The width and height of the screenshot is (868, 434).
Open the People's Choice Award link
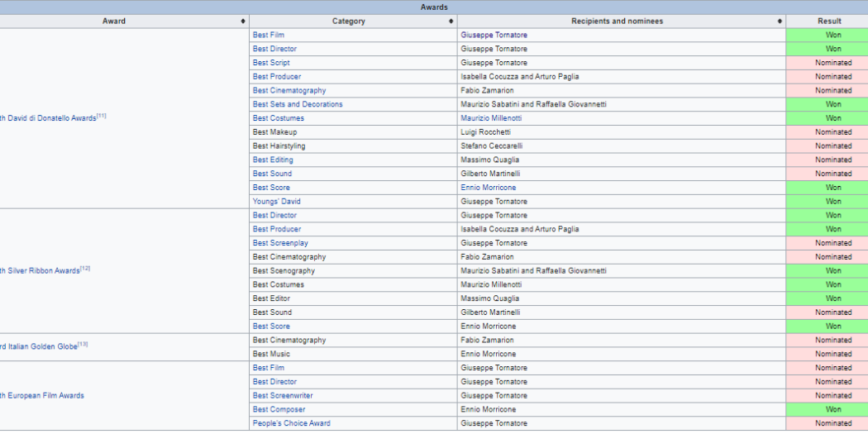point(292,423)
